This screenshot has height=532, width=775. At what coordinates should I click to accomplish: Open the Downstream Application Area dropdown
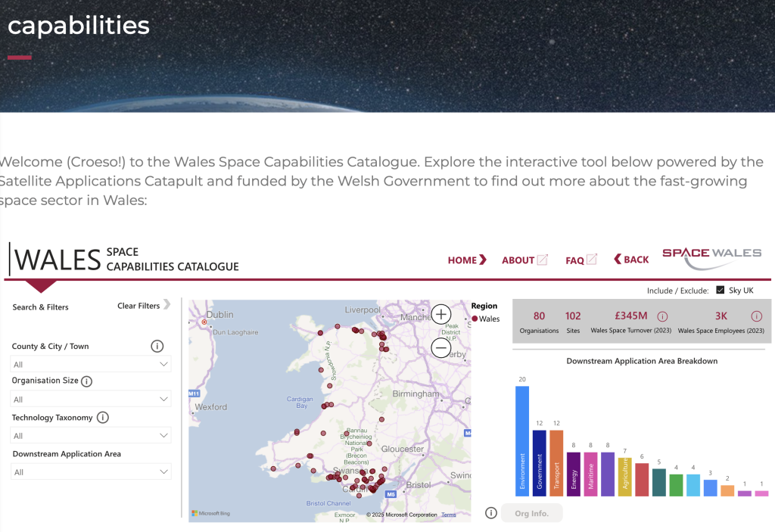(91, 471)
